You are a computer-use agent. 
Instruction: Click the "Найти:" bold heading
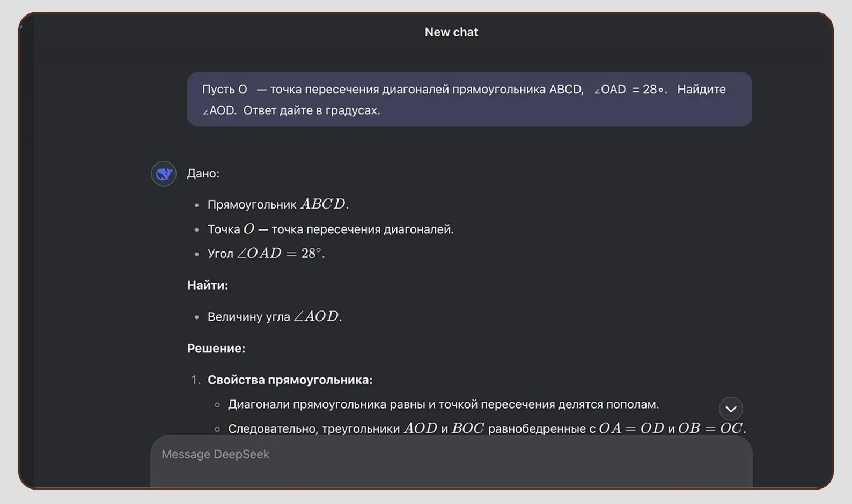click(208, 285)
